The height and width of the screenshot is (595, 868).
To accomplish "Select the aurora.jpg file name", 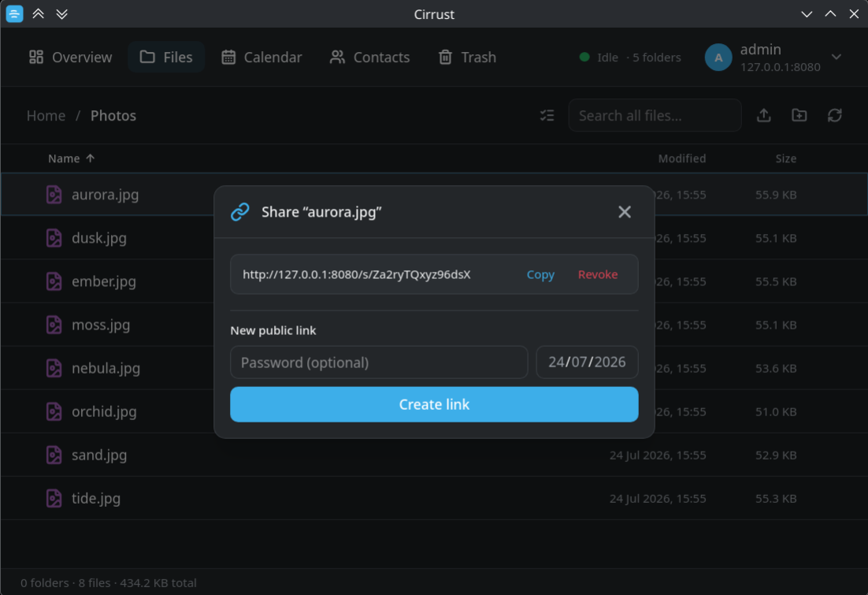I will 106,195.
